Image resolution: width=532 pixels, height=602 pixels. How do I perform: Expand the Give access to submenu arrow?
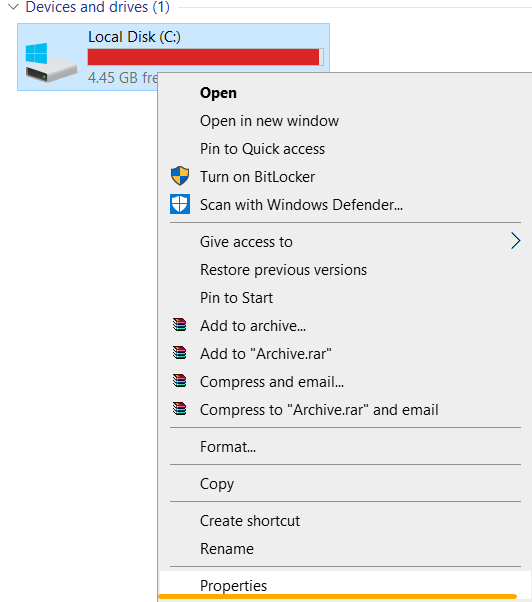515,241
